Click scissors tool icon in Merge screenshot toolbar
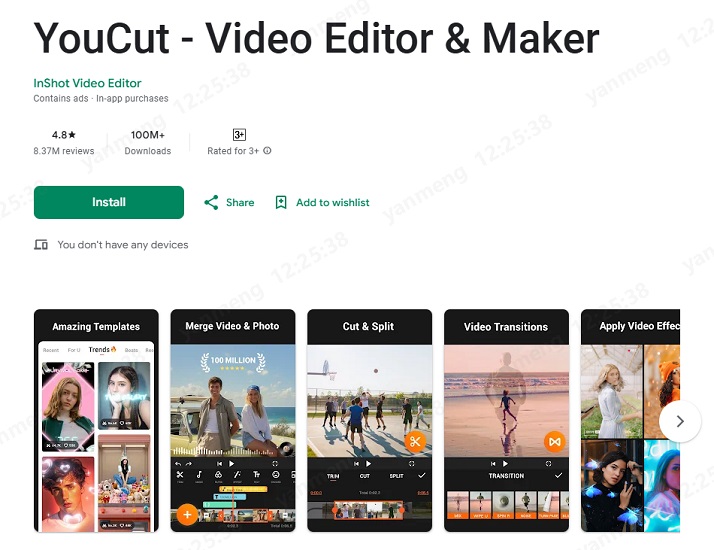Viewport: 714px width, 550px height. tap(180, 475)
